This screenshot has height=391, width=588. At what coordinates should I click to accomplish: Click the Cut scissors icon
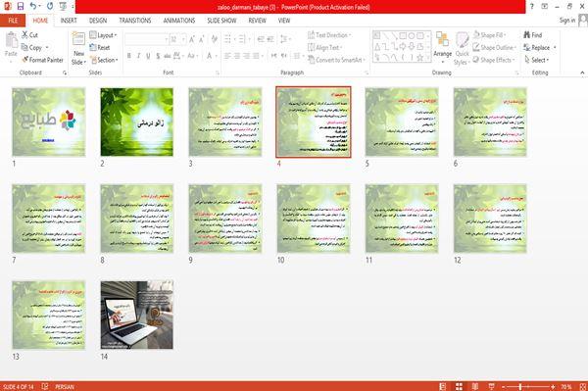pyautogui.click(x=25, y=35)
